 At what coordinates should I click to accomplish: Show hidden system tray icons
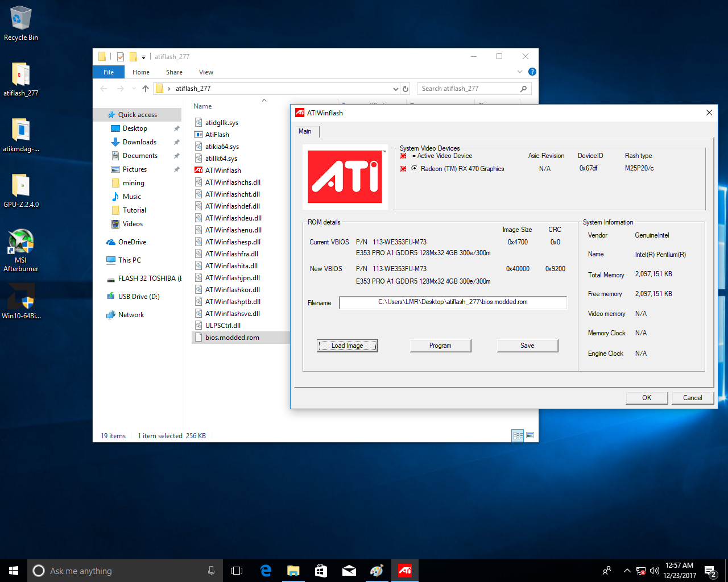627,571
